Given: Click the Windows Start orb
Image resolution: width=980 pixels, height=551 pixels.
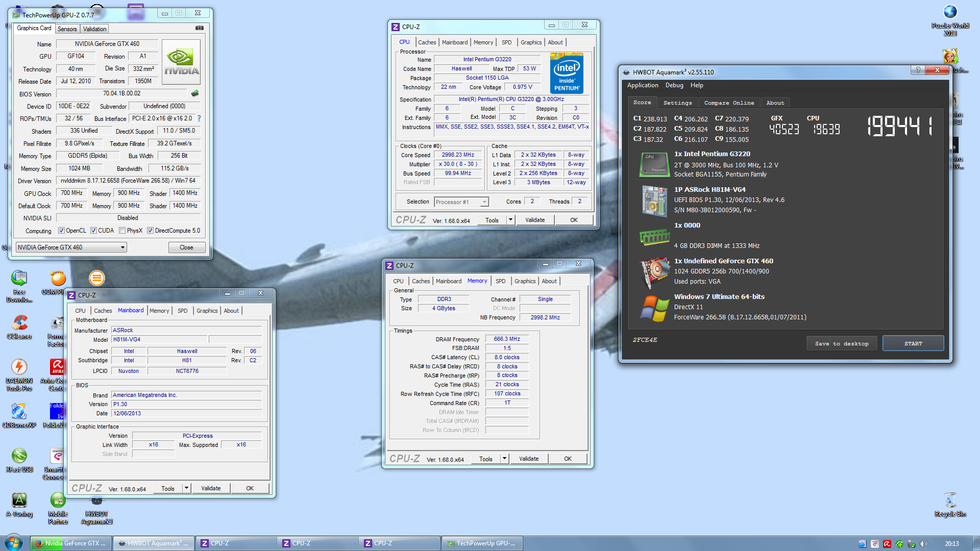Looking at the screenshot, I should (14, 543).
